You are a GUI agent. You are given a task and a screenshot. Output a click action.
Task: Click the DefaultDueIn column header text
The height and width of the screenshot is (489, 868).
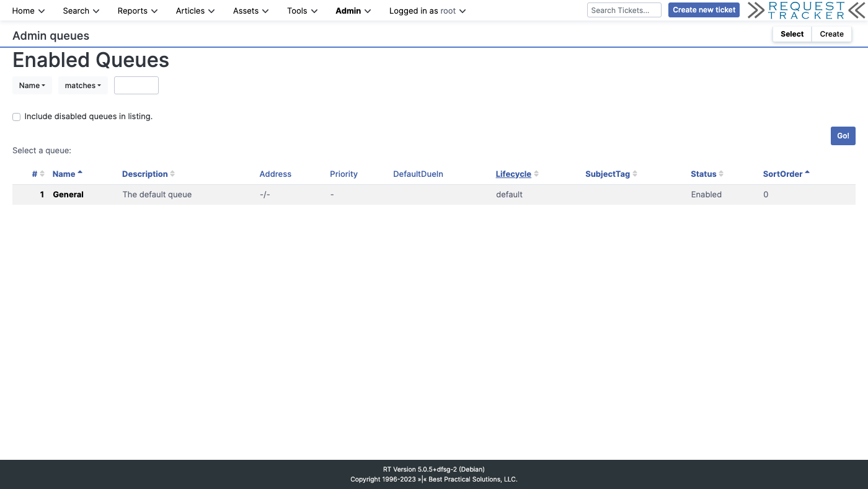pos(418,174)
